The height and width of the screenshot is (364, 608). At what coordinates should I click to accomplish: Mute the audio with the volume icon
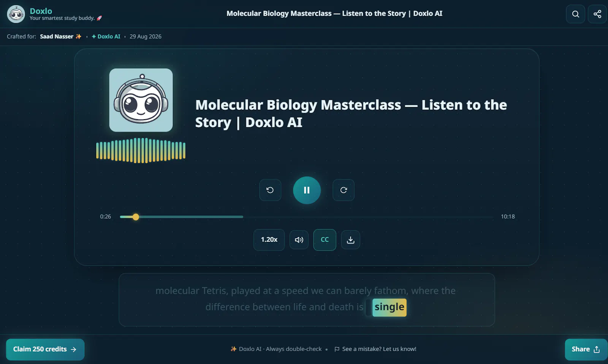click(x=299, y=240)
